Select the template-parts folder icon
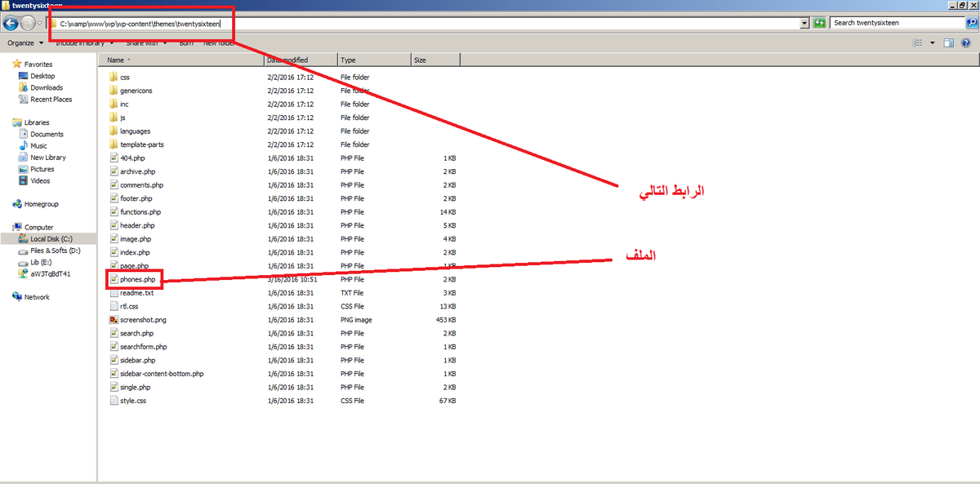The height and width of the screenshot is (484, 980). [x=114, y=144]
